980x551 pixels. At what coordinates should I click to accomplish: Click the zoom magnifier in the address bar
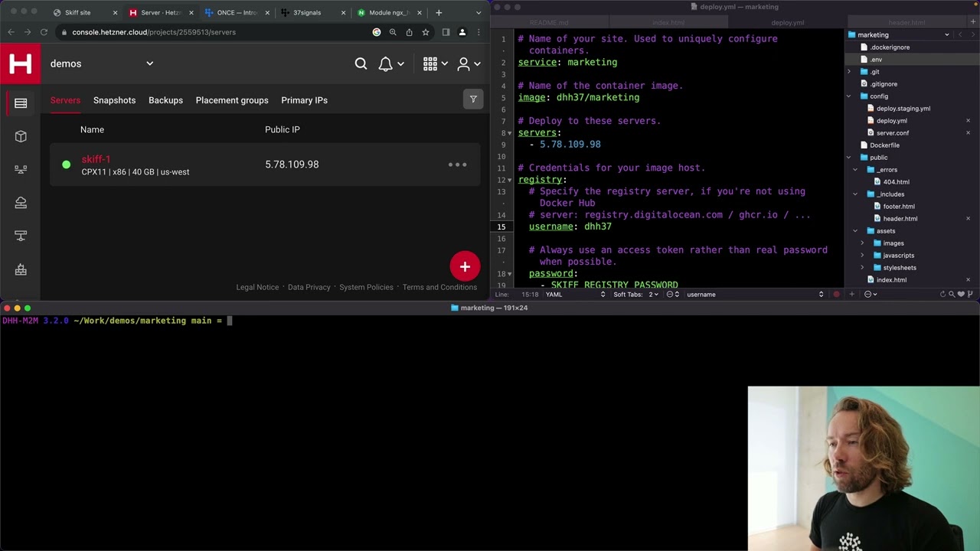(x=393, y=32)
